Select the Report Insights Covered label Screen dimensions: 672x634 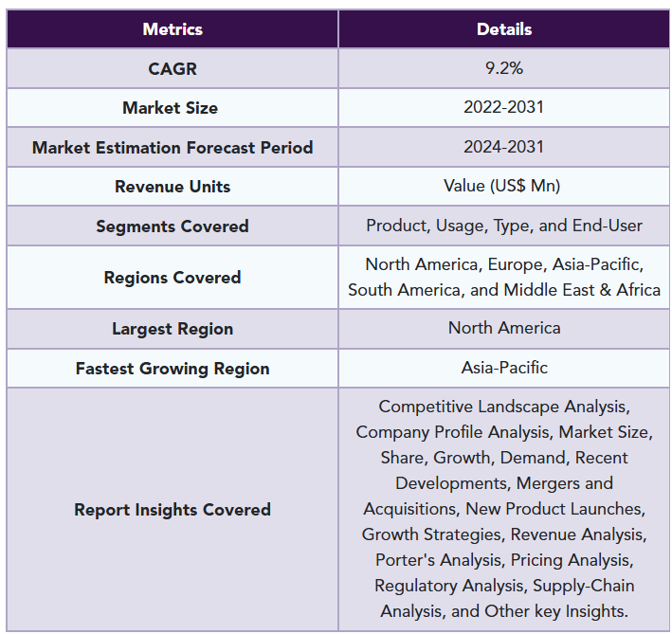(173, 510)
